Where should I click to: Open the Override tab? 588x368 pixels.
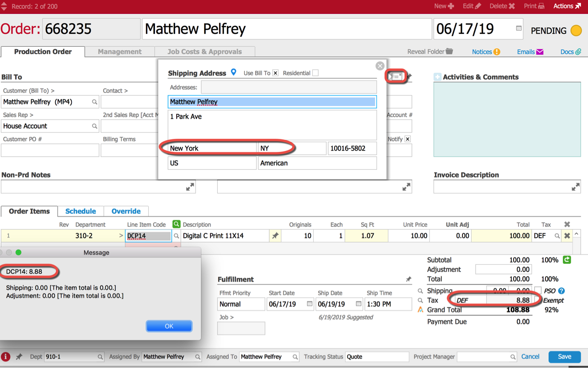click(x=126, y=211)
